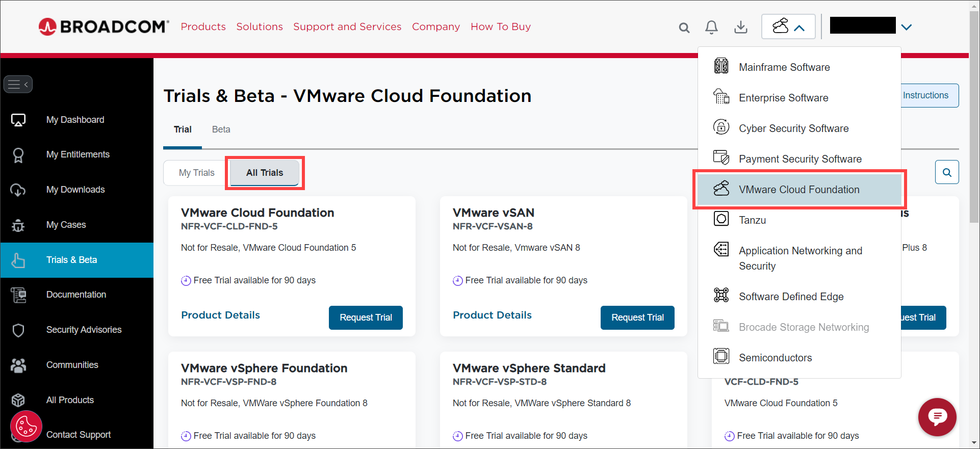Open How To Buy menu
This screenshot has width=980, height=449.
501,27
